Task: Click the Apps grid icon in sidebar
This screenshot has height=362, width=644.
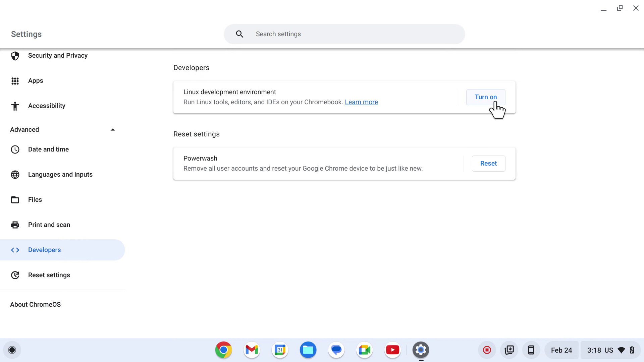Action: [15, 81]
